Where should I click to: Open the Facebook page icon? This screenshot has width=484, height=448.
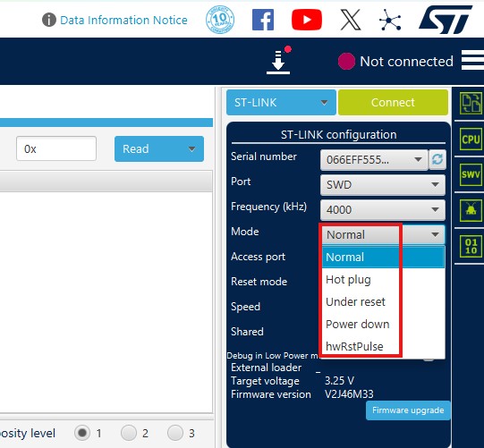(263, 20)
